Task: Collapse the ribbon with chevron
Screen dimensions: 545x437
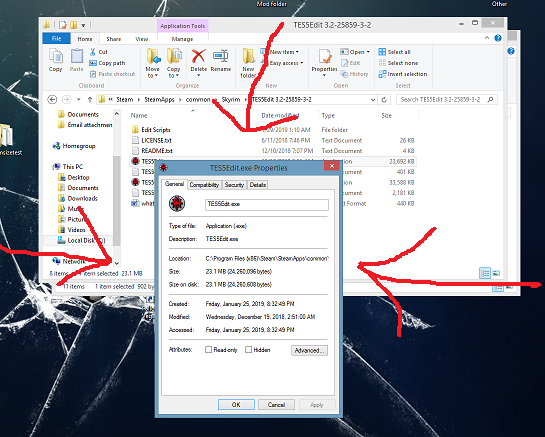Action: coord(487,38)
